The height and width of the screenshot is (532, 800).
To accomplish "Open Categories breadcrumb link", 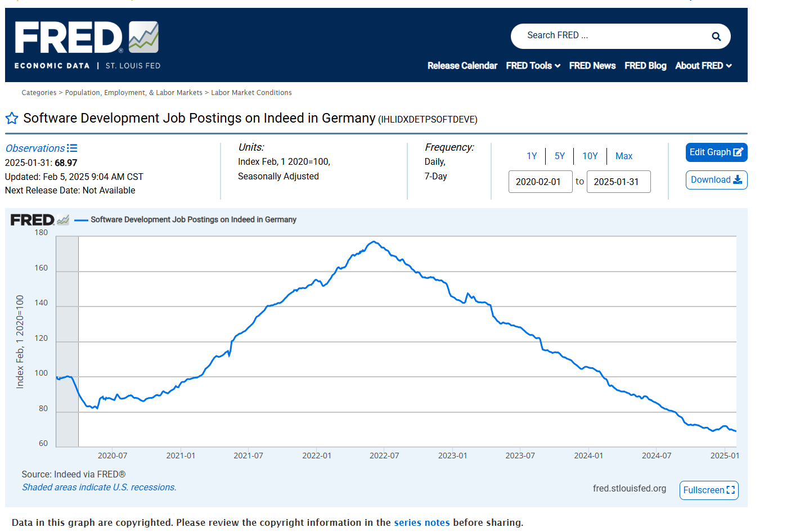I will (x=39, y=93).
